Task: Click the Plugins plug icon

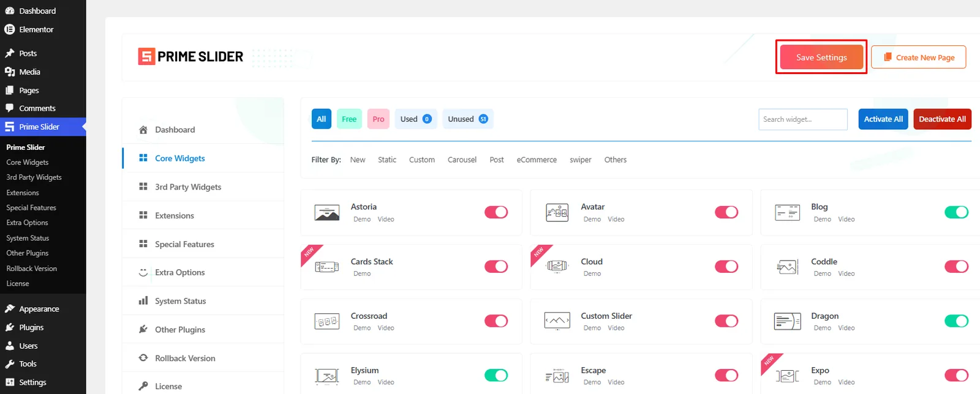Action: (10, 327)
